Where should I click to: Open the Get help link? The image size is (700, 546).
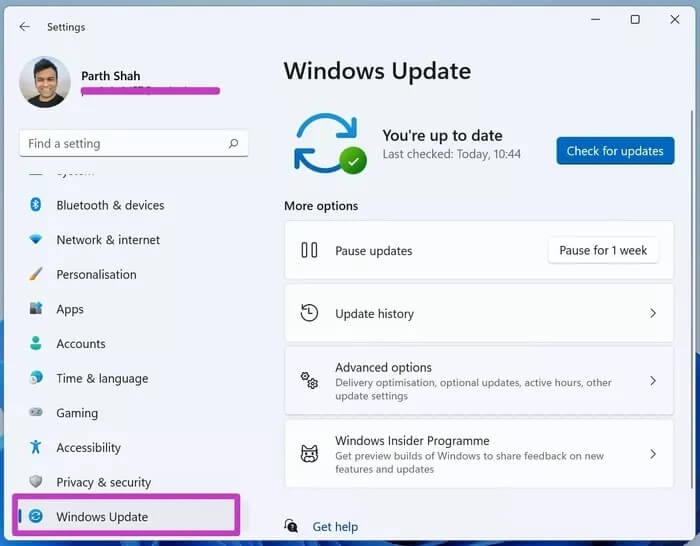click(335, 527)
